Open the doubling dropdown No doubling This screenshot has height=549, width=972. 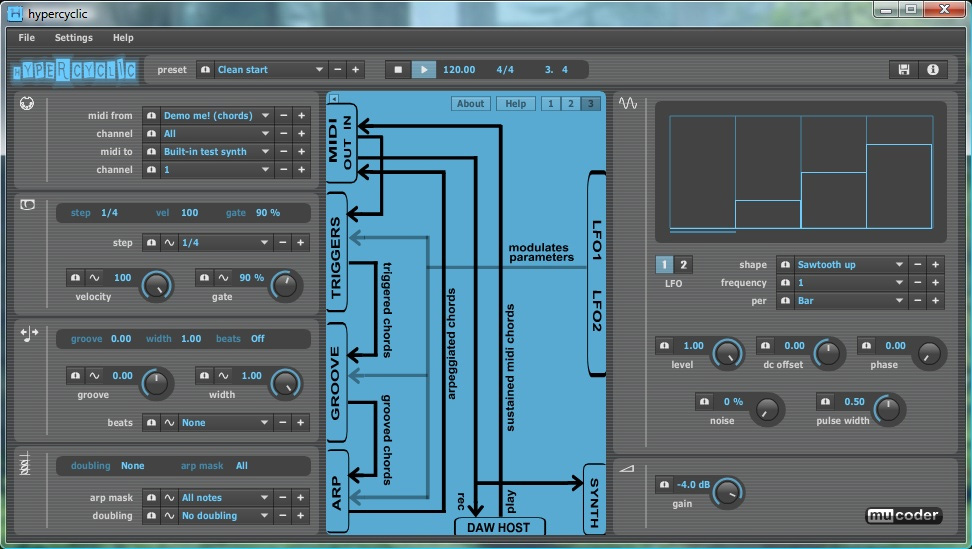(225, 516)
